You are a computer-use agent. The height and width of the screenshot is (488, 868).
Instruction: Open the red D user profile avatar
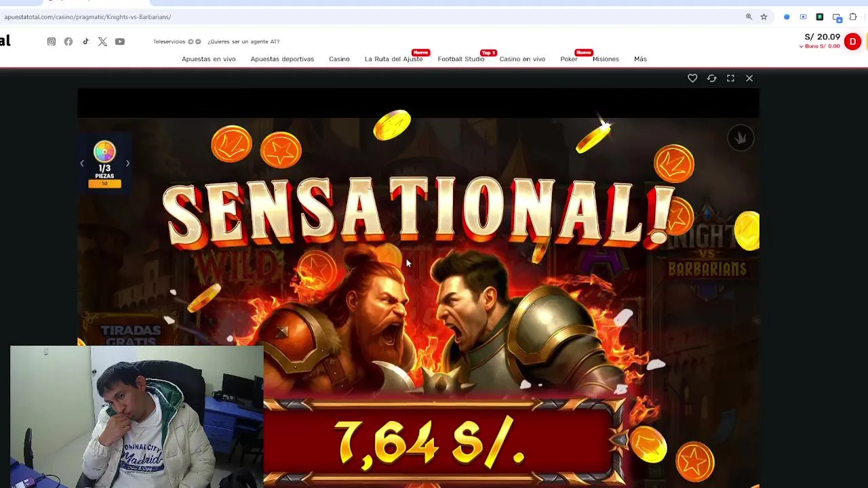point(852,42)
